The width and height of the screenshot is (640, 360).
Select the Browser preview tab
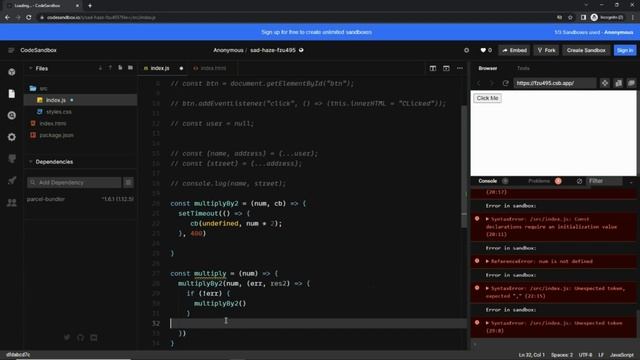[488, 68]
